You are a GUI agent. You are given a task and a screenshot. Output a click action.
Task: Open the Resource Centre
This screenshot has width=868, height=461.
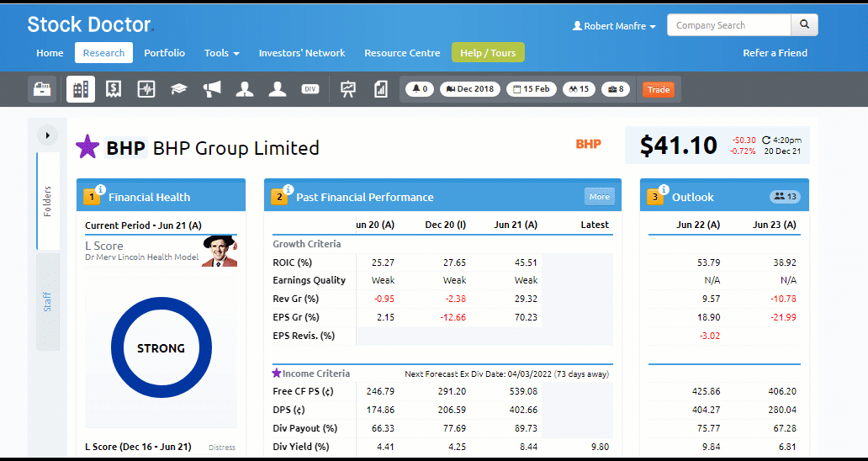click(402, 53)
